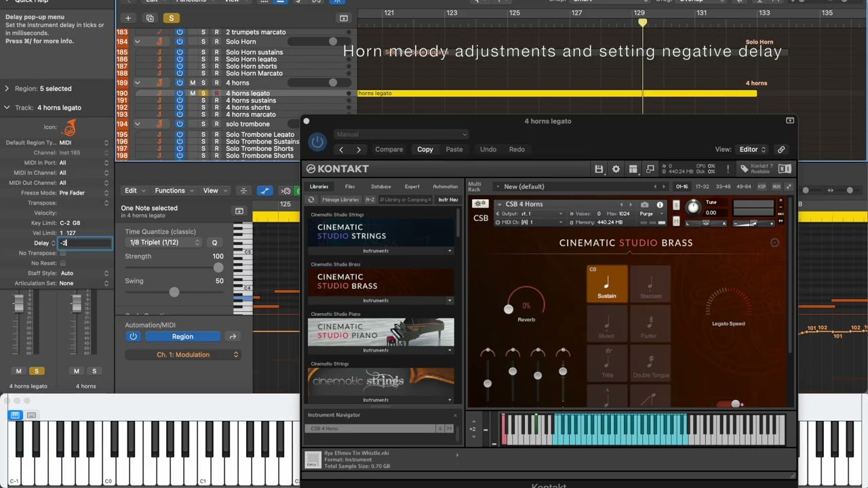This screenshot has height=488, width=868.
Task: Expand the Region inspector section
Action: [x=7, y=89]
